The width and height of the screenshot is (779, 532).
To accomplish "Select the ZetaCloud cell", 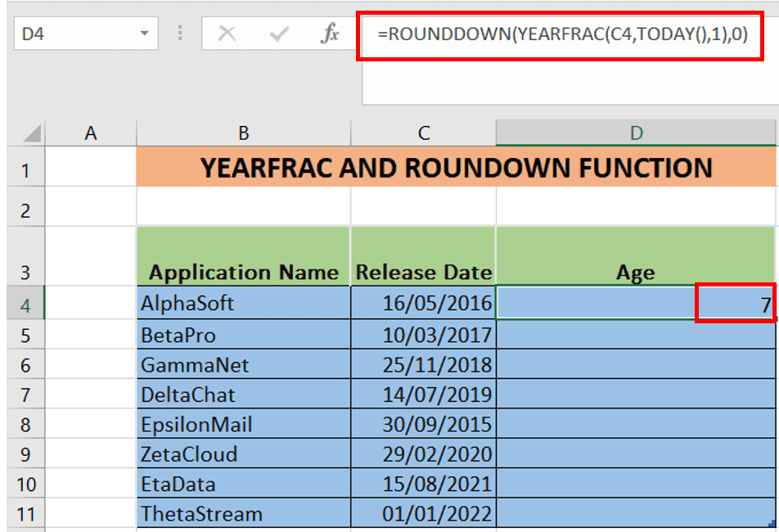I will click(x=244, y=453).
